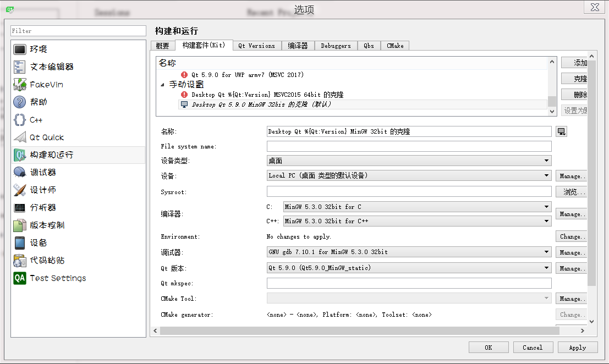Viewport: 609px width, 364px height.
Task: Switch to the Debuggers tab
Action: tap(336, 46)
